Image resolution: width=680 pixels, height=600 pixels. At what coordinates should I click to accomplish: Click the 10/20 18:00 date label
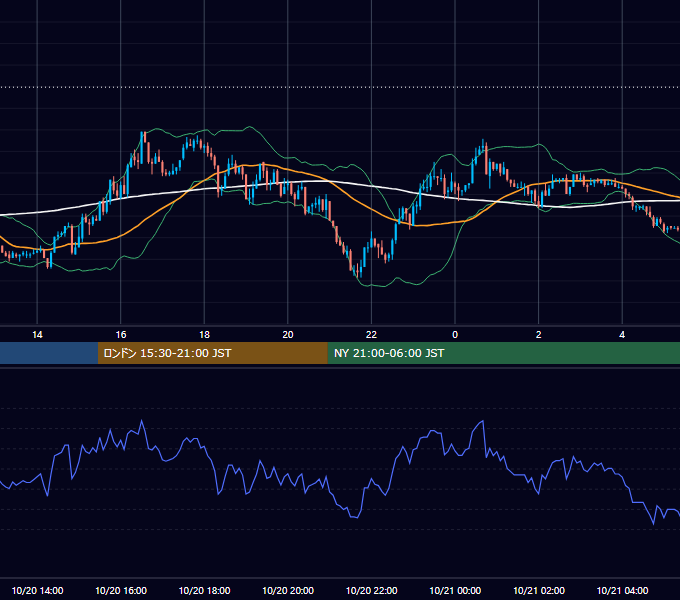[204, 590]
